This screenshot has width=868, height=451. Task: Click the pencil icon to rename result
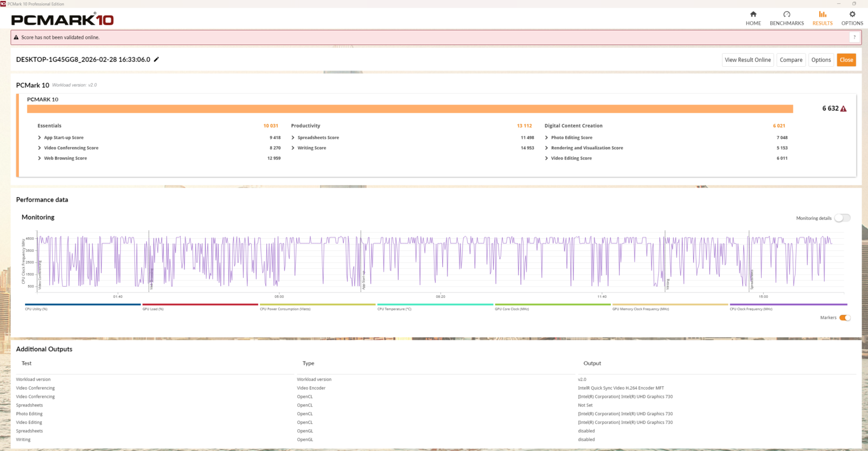point(156,60)
